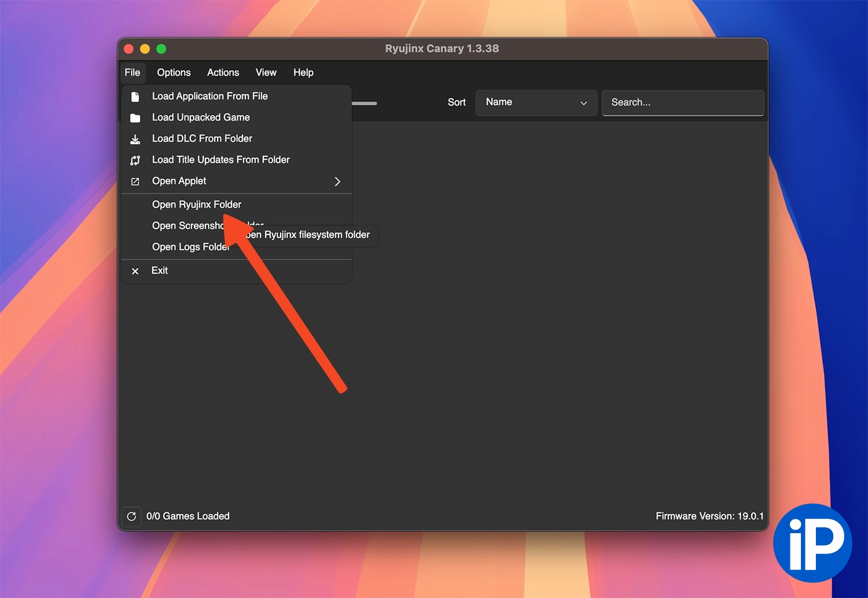Open the File menu
Screen dimensions: 868x598
(133, 72)
